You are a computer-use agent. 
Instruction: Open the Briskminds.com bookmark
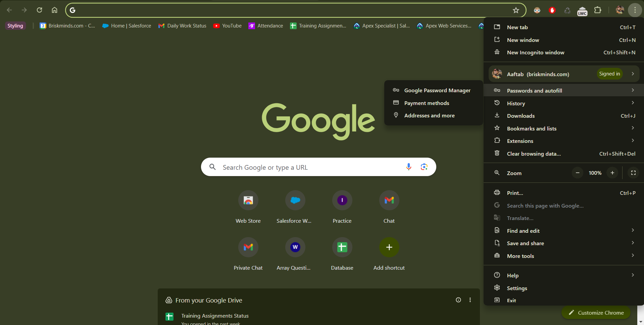67,26
